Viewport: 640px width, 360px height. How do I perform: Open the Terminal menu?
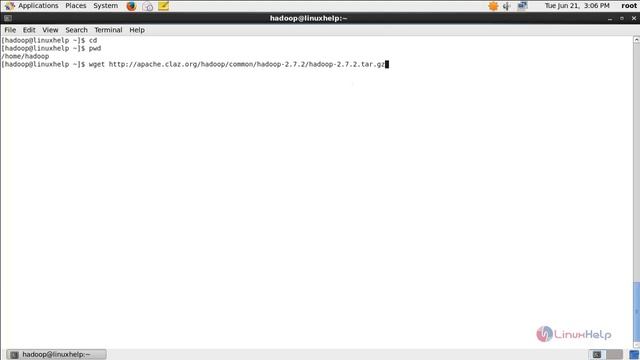coord(108,30)
